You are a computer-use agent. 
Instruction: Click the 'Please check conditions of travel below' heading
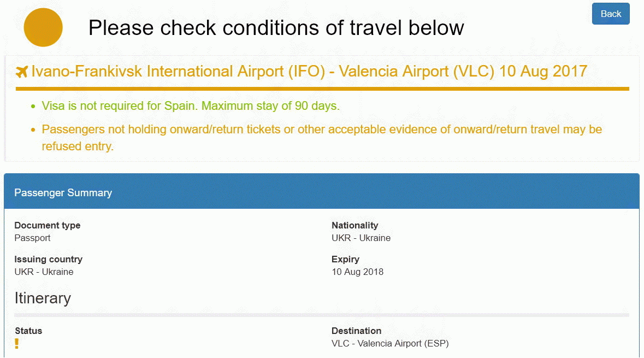tap(276, 27)
